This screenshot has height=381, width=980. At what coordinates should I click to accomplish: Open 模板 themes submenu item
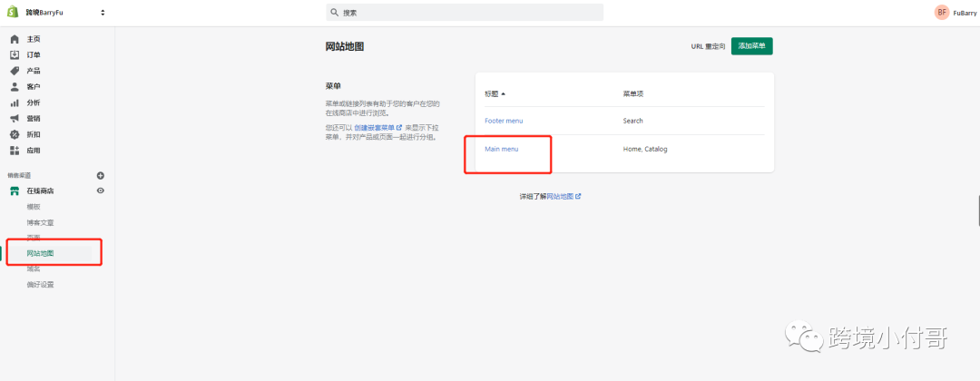coord(34,207)
